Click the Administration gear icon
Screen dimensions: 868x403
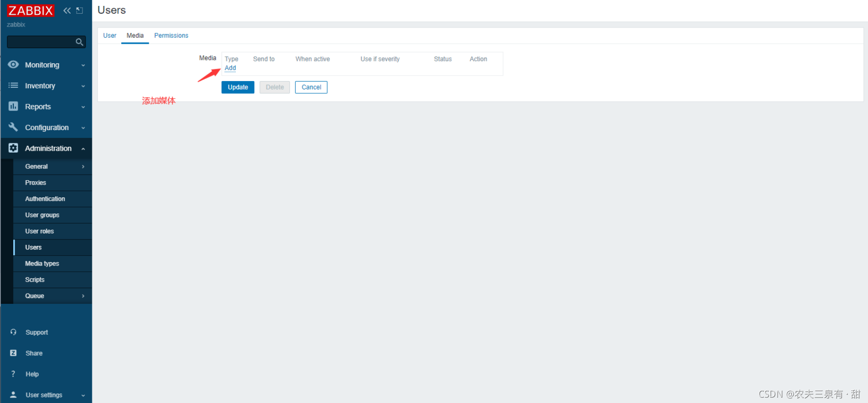[x=13, y=148]
